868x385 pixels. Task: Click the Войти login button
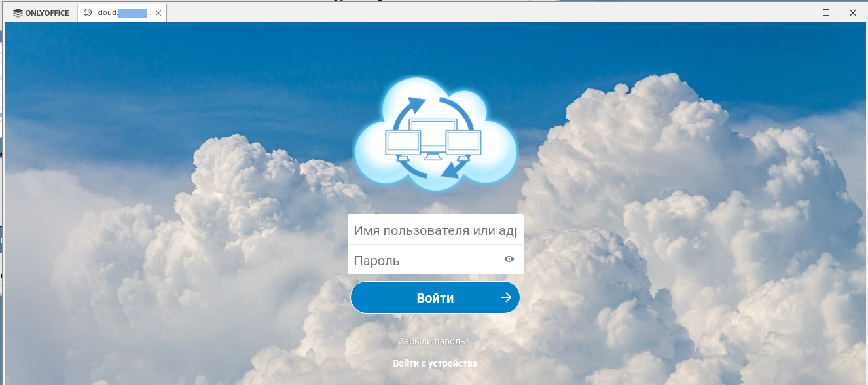(x=435, y=298)
